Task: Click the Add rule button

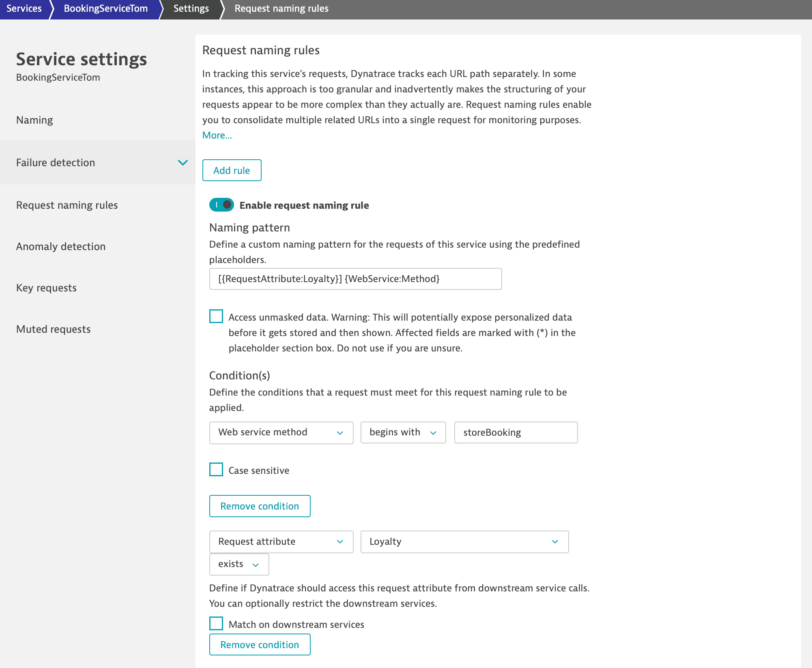Action: (x=232, y=170)
